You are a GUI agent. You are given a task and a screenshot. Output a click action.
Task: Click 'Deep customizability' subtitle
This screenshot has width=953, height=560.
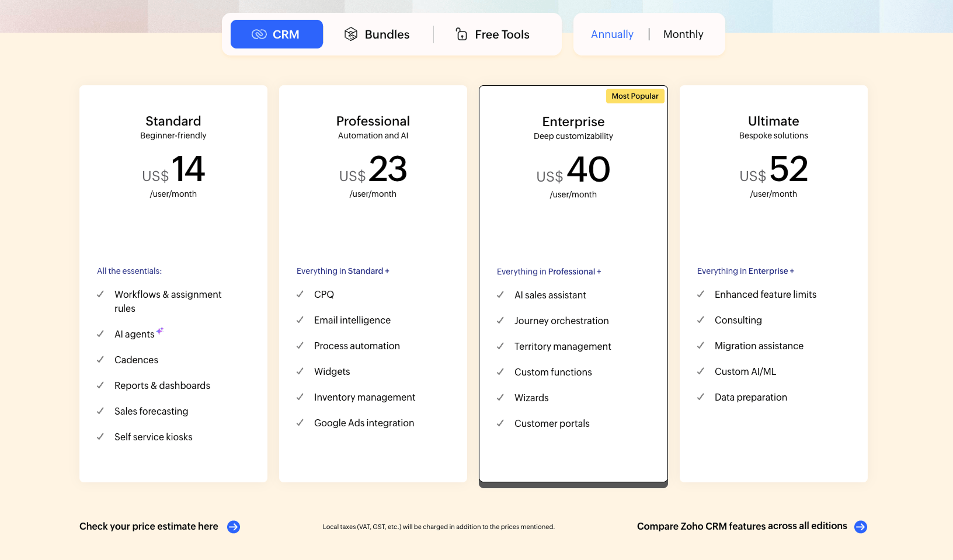point(573,136)
